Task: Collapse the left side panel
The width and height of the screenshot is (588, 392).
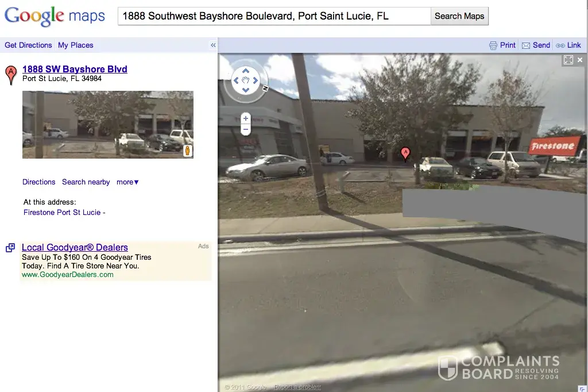Action: pos(213,45)
